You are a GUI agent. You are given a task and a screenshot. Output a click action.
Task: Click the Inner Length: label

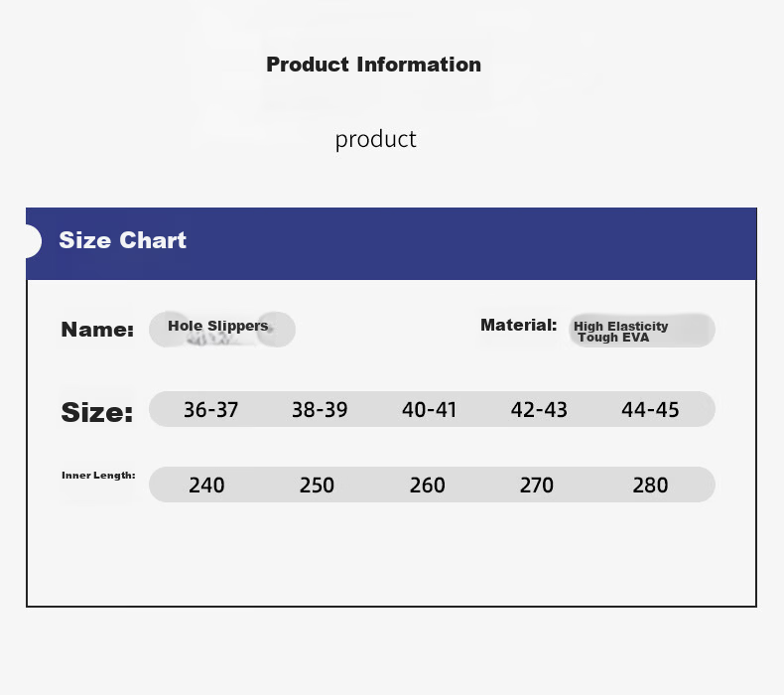point(98,476)
